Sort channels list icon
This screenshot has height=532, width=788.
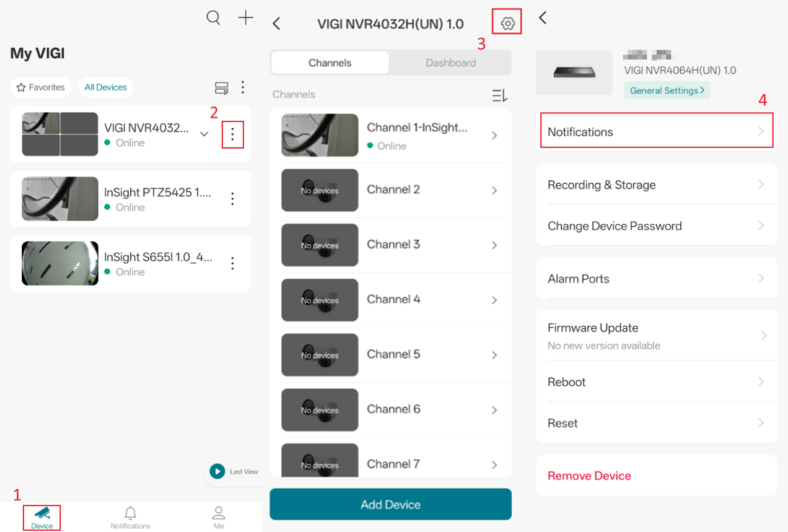point(500,95)
